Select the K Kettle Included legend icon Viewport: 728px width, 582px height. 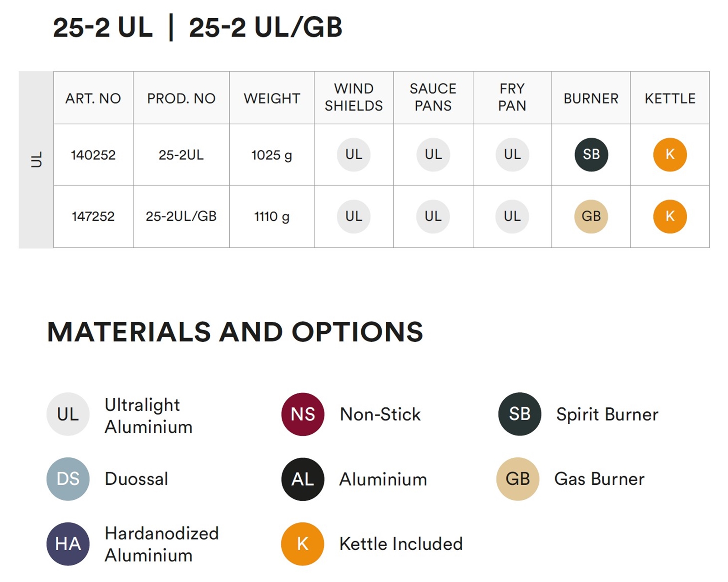(303, 544)
